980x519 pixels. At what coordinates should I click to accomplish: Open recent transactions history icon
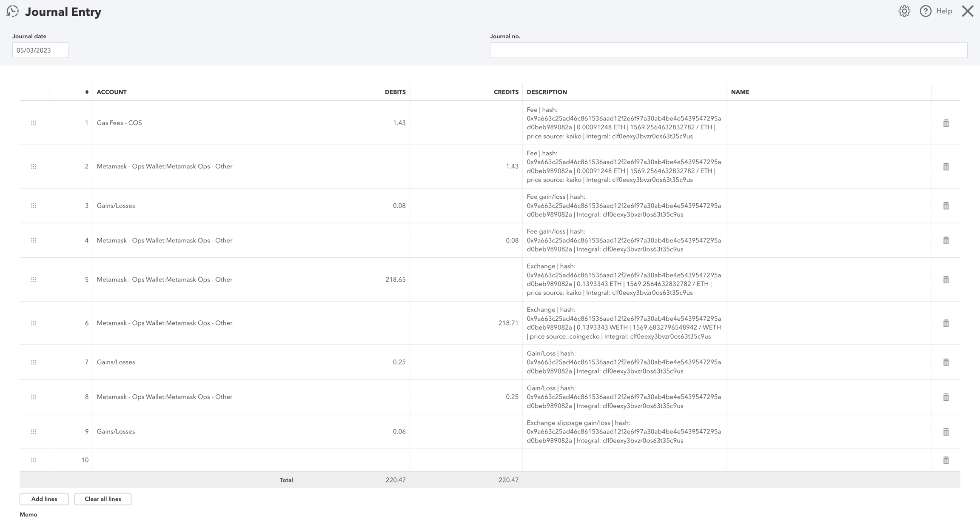(13, 11)
